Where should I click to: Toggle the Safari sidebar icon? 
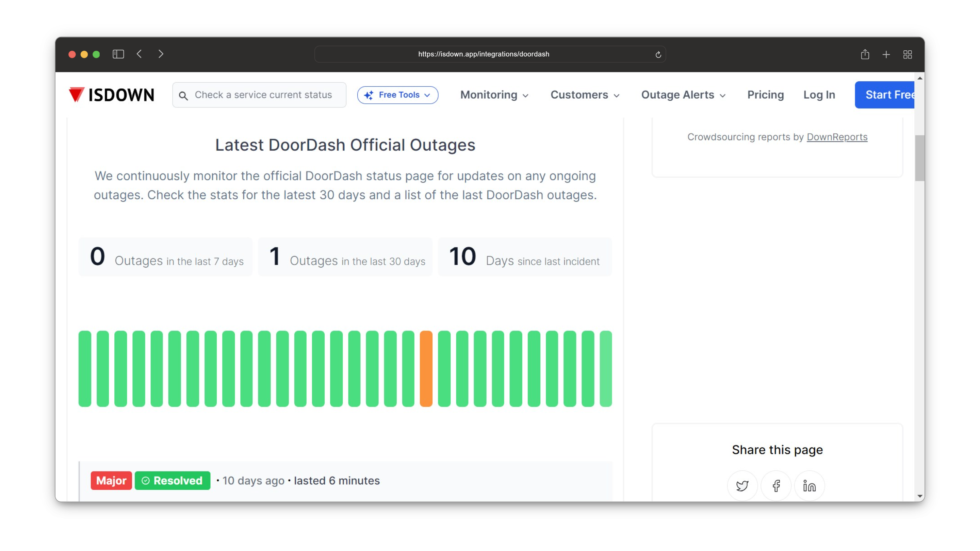click(118, 54)
